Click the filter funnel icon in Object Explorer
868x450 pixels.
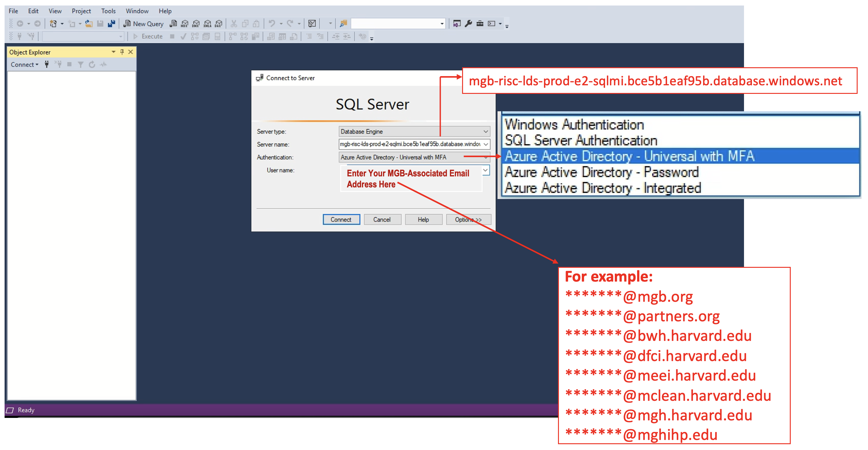[81, 65]
